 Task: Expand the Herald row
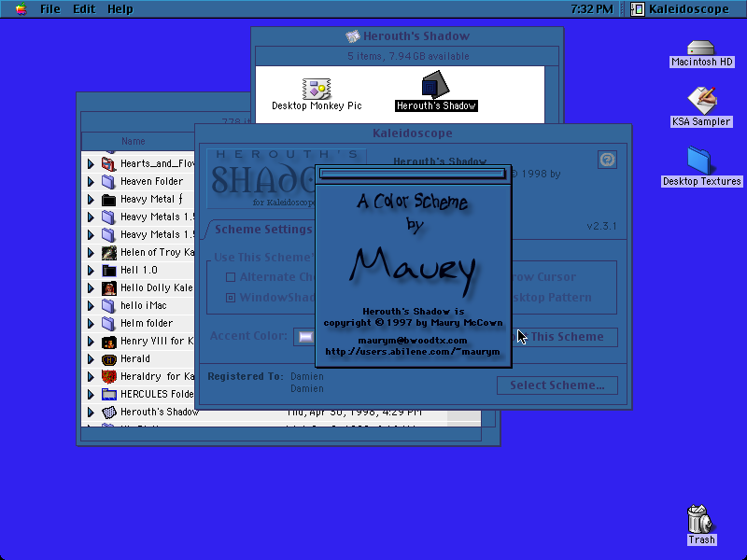pos(91,358)
